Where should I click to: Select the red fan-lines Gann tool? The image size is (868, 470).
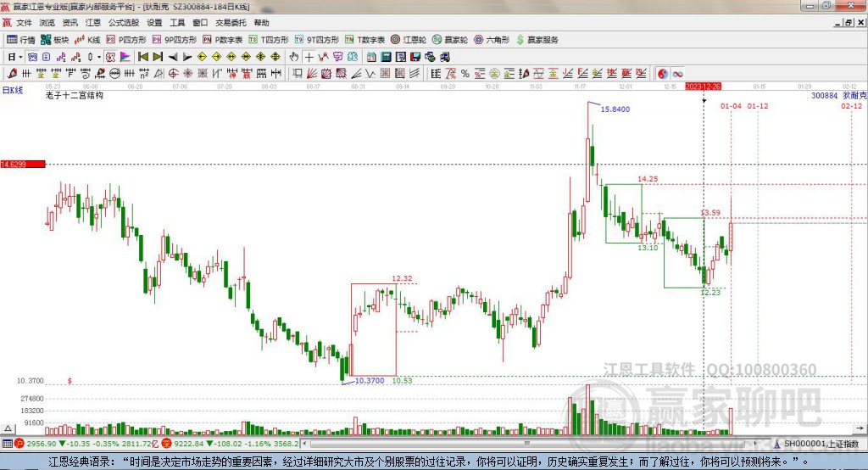pyautogui.click(x=312, y=73)
